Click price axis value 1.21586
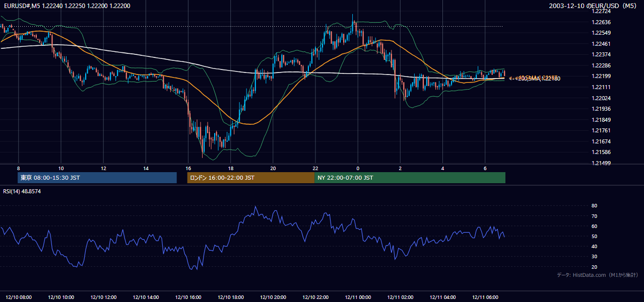Image resolution: width=644 pixels, height=302 pixels. pyautogui.click(x=602, y=152)
